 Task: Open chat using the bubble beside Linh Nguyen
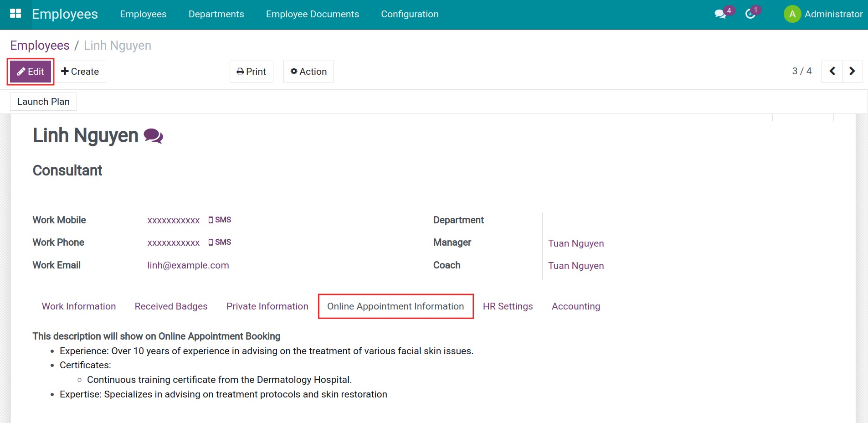153,135
